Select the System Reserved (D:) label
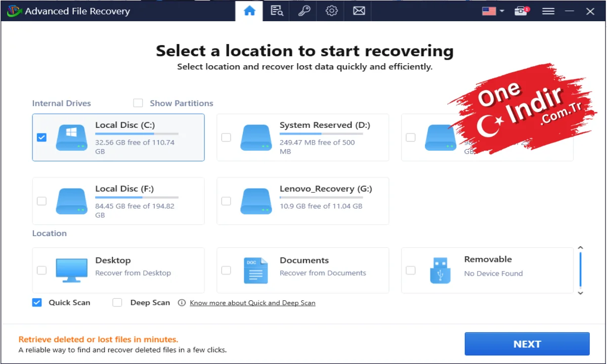This screenshot has width=607, height=364. pos(325,125)
